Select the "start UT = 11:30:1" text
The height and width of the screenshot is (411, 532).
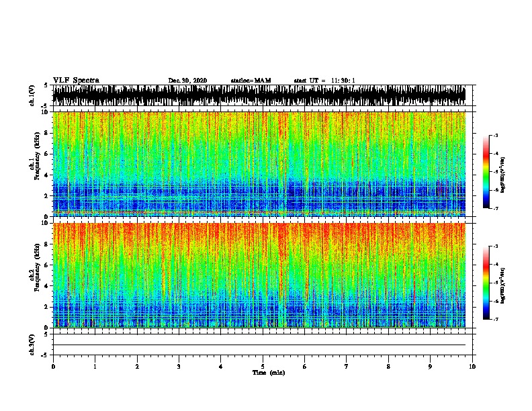(x=324, y=81)
